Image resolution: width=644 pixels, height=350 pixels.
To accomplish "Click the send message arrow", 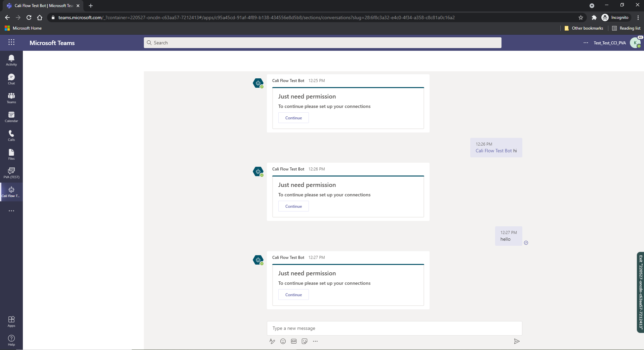I will [x=517, y=341].
